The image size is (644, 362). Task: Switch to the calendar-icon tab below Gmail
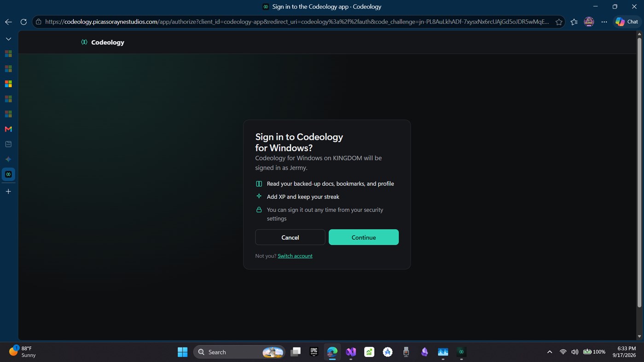[8, 144]
